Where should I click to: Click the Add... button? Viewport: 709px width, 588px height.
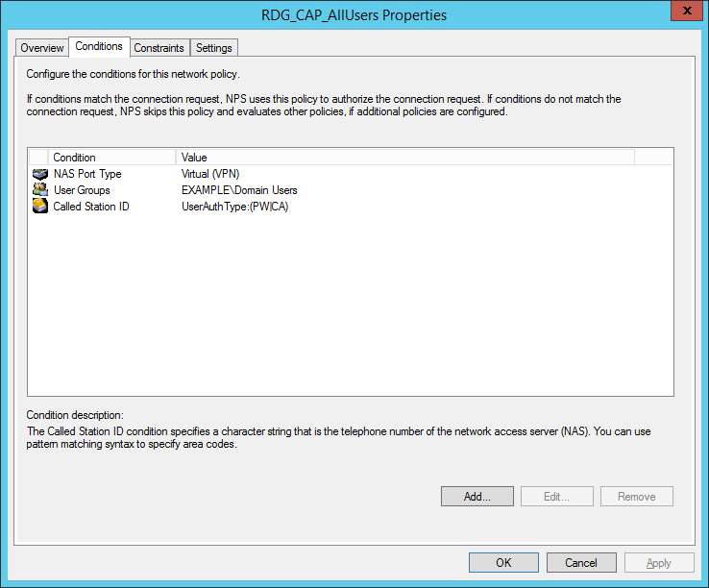click(x=477, y=496)
